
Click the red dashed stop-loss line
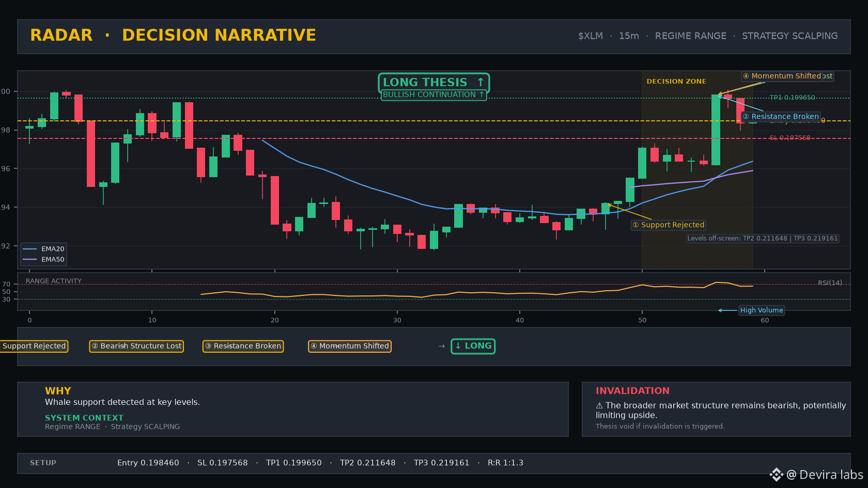pos(434,138)
